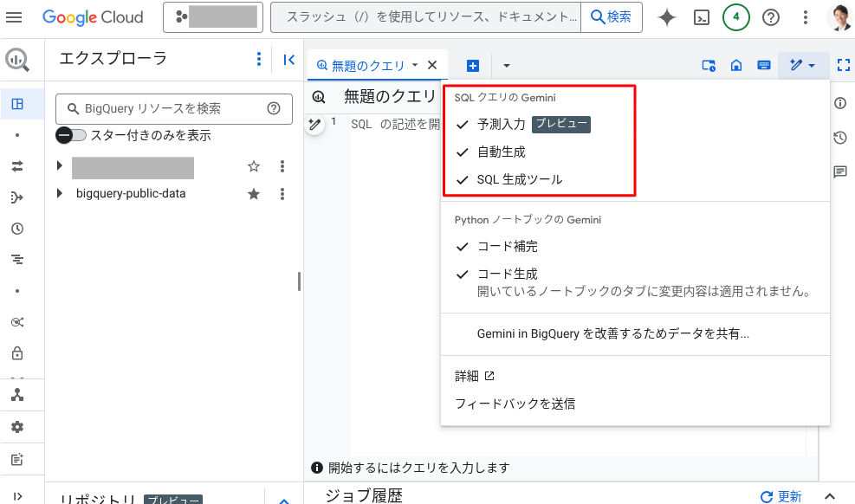The width and height of the screenshot is (855, 504).
Task: Open the hierarchy-tree icon in the sidebar
Action: pos(17,395)
